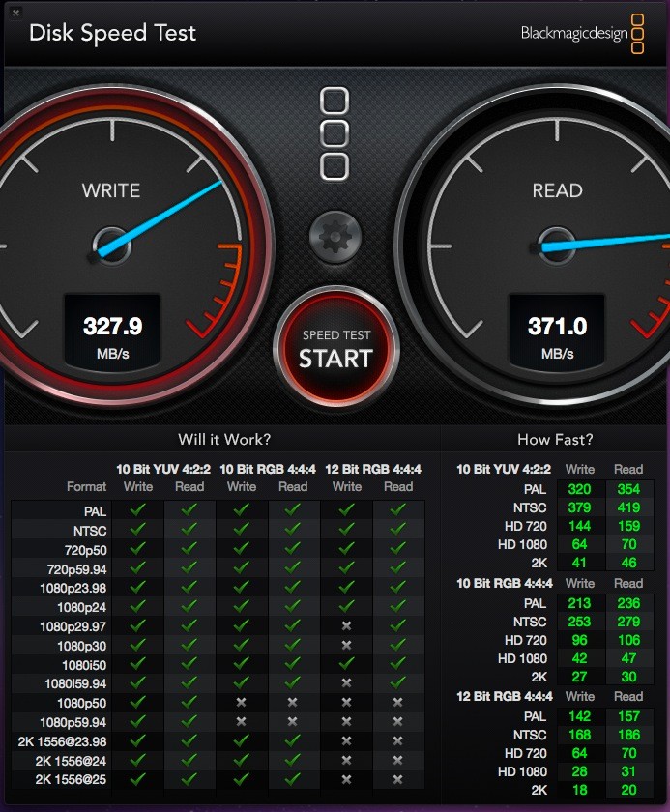Click the 1080p30 12 Bit RGB read checkmark
Image resolution: width=670 pixels, height=812 pixels.
point(397,644)
